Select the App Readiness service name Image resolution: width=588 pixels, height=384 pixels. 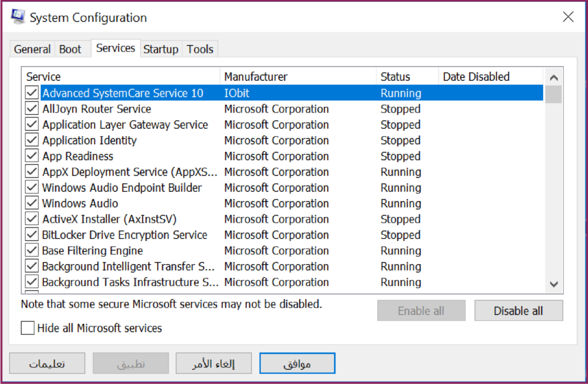78,156
